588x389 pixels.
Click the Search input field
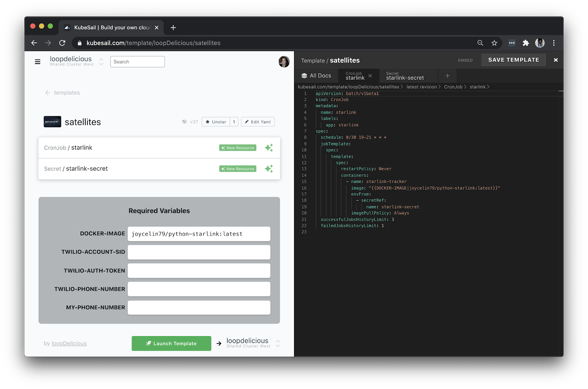point(137,62)
